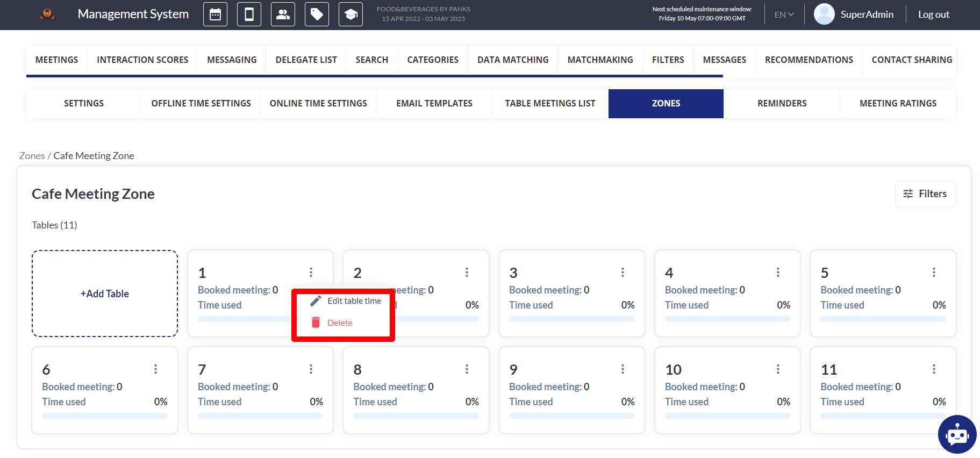The image size is (980, 458).
Task: Click the Zones breadcrumb link
Action: coord(32,156)
